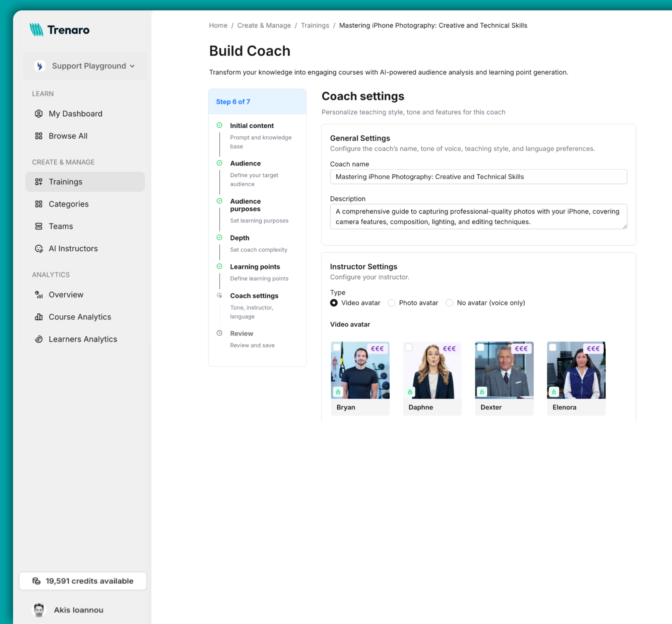Check the 19,591 credits available indicator
Screen dimensions: 672x624
(x=83, y=581)
